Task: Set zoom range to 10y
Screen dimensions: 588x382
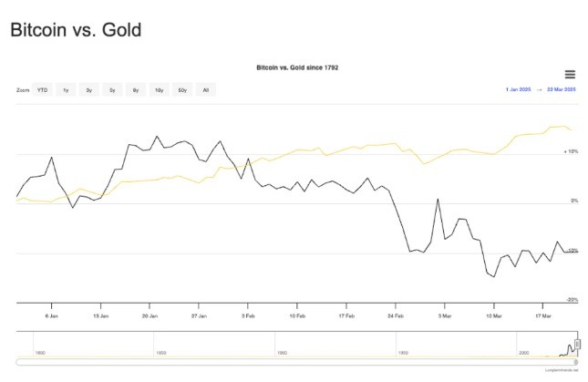Action: (159, 90)
